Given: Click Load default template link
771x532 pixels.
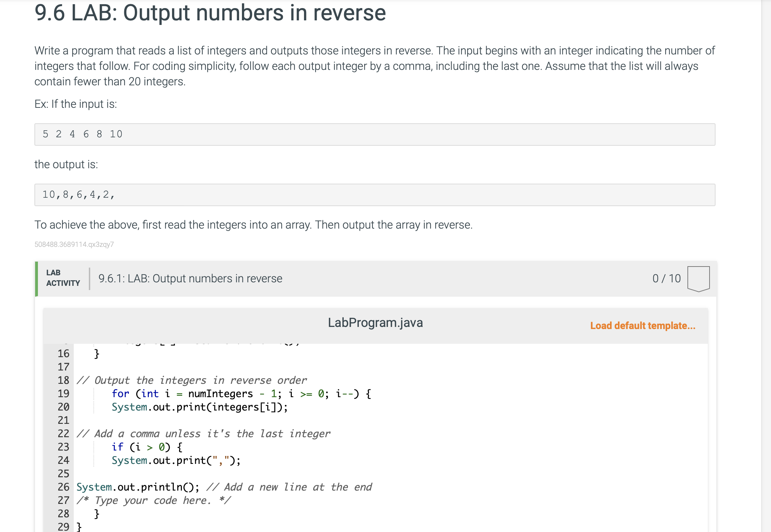Looking at the screenshot, I should pos(642,326).
